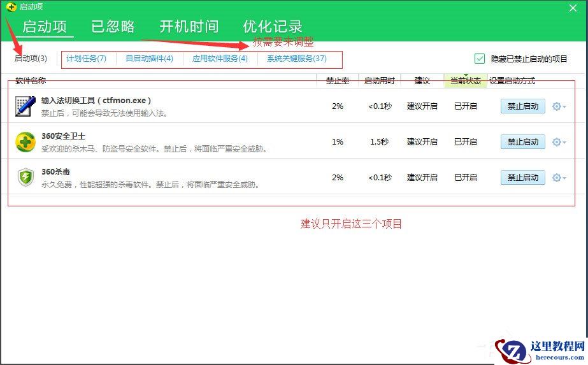This screenshot has height=365, width=588.
Task: Toggle 隐藏已禁止启动的项目 checkbox
Action: pos(480,59)
